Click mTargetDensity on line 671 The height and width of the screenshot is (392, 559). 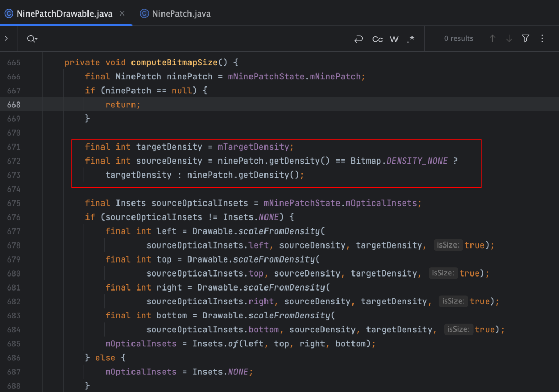click(253, 147)
